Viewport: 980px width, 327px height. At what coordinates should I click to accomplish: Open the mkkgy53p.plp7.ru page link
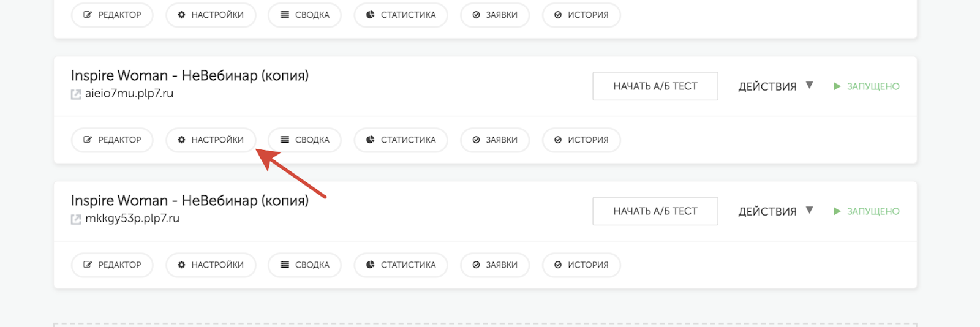132,219
